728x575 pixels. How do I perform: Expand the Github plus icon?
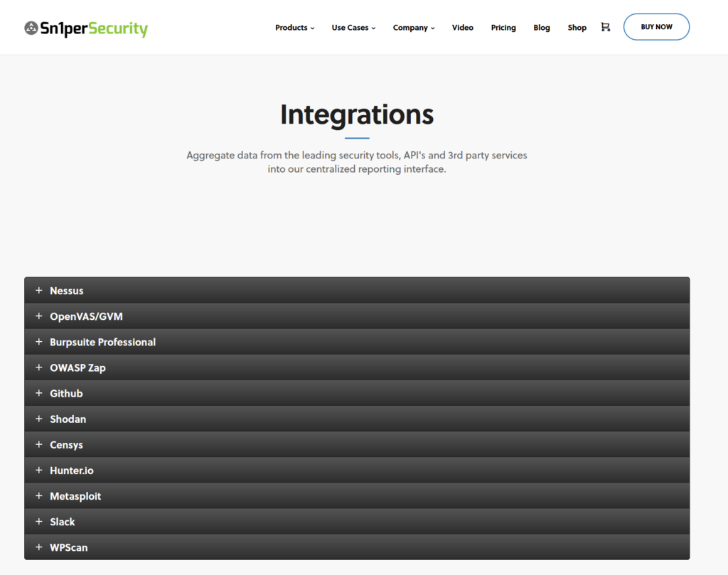pos(39,393)
